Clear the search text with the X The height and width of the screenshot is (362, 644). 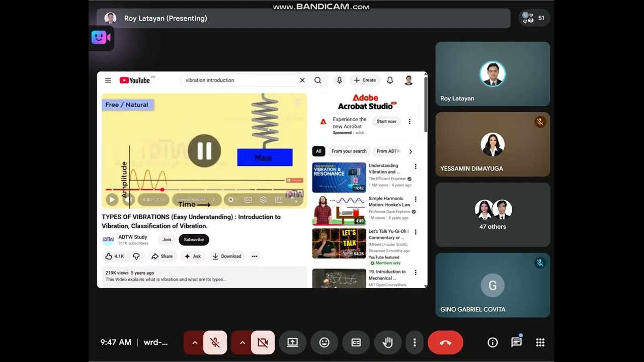tap(302, 80)
